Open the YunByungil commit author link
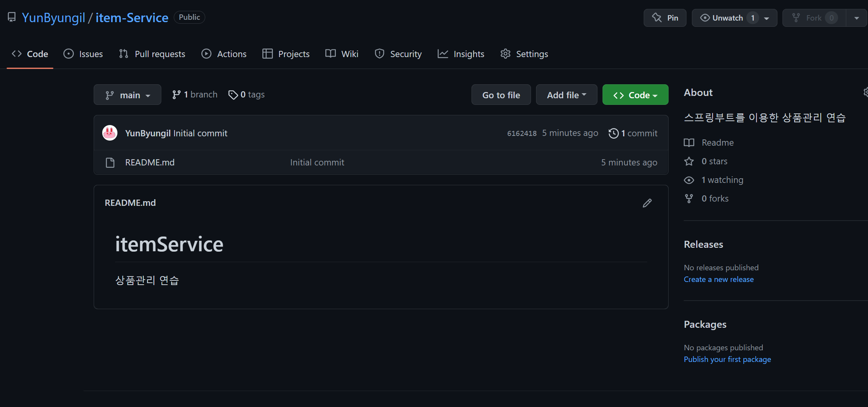The height and width of the screenshot is (407, 868). [x=148, y=133]
